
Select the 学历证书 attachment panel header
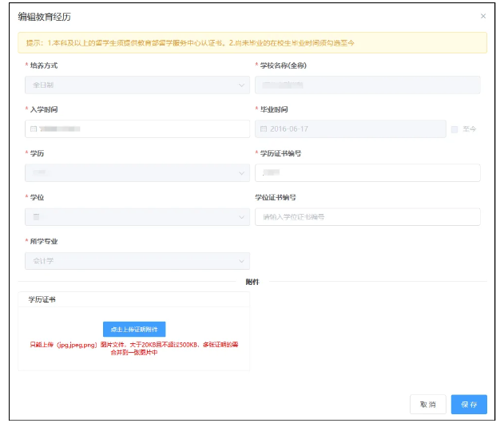point(42,300)
